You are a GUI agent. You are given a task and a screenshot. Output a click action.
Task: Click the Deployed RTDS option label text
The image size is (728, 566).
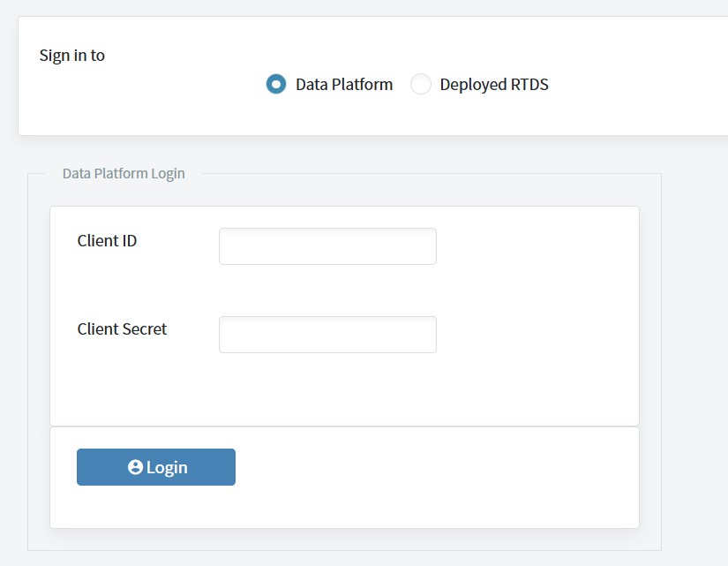494,85
